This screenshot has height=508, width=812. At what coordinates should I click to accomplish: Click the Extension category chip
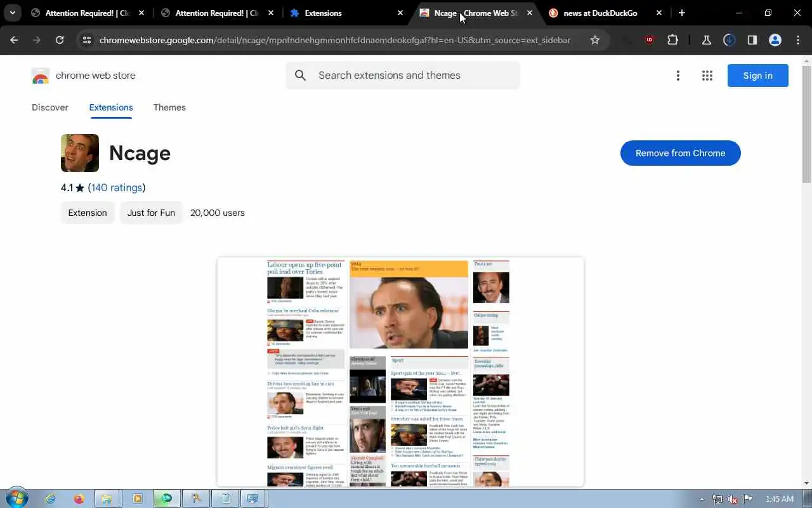(88, 213)
